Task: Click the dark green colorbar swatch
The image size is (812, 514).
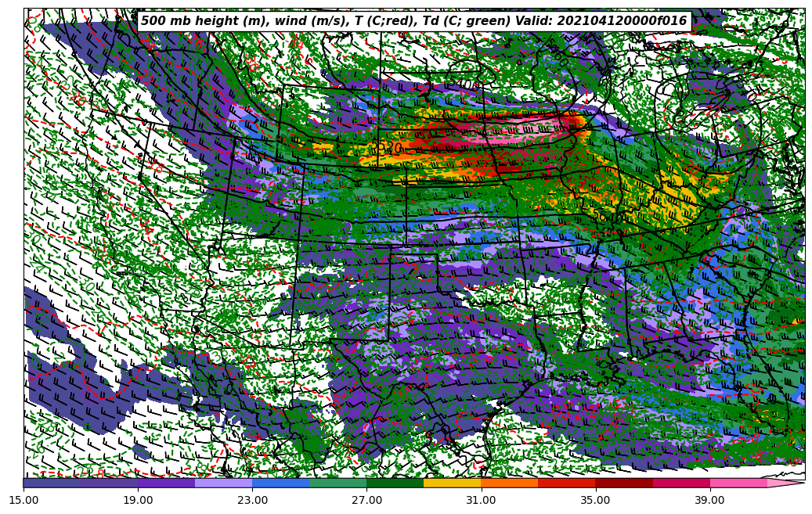Action: (395, 483)
